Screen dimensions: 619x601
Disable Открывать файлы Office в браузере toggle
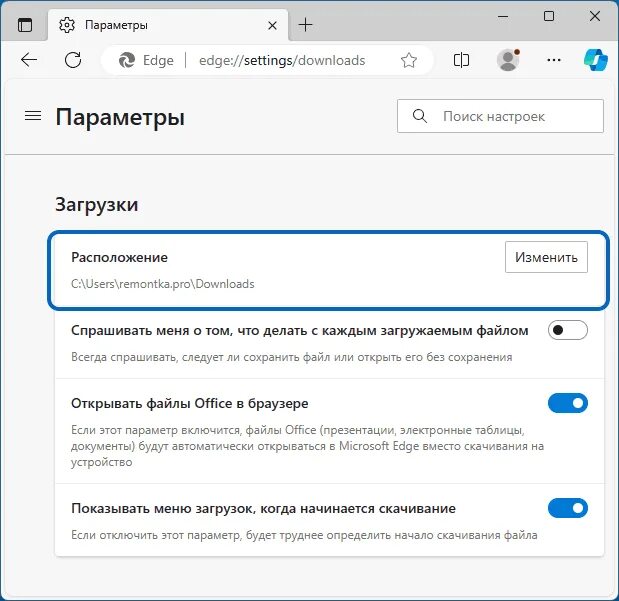point(568,403)
